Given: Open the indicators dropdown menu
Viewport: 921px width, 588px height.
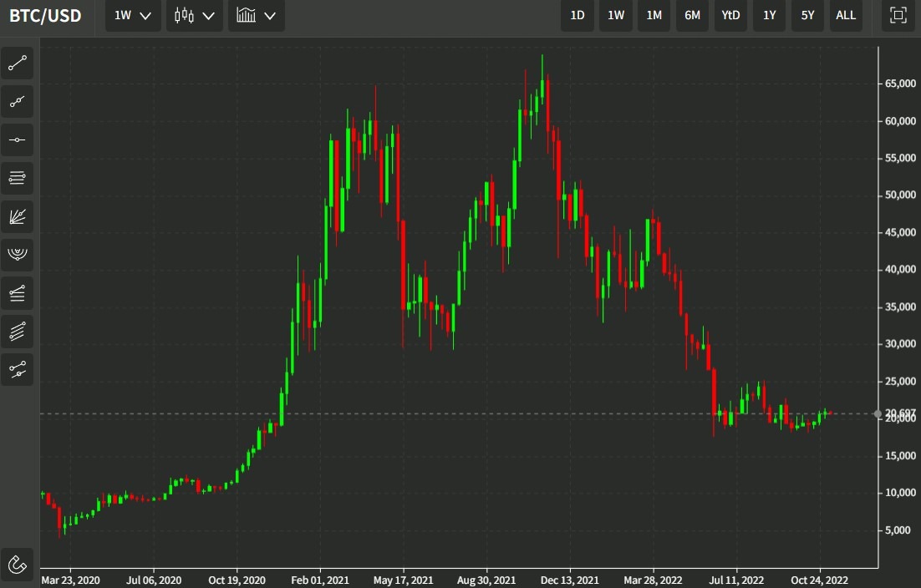Looking at the screenshot, I should coord(256,15).
